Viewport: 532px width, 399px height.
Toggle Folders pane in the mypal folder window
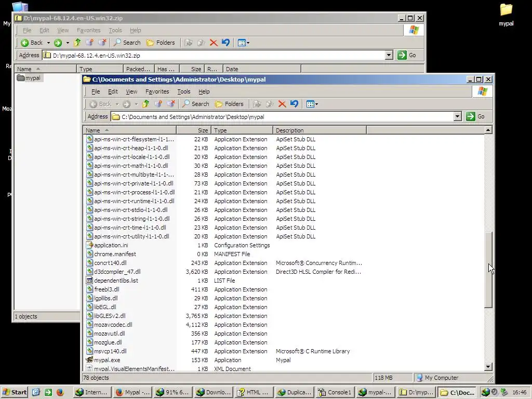tap(229, 104)
